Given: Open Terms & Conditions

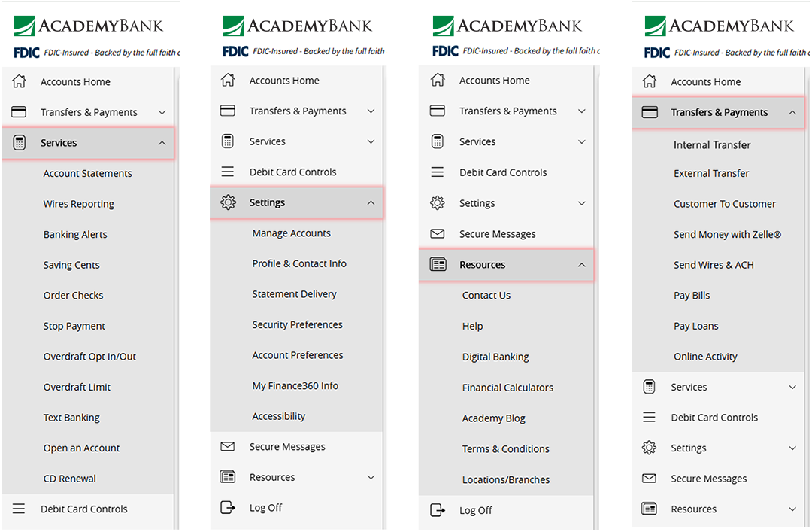Looking at the screenshot, I should [505, 448].
